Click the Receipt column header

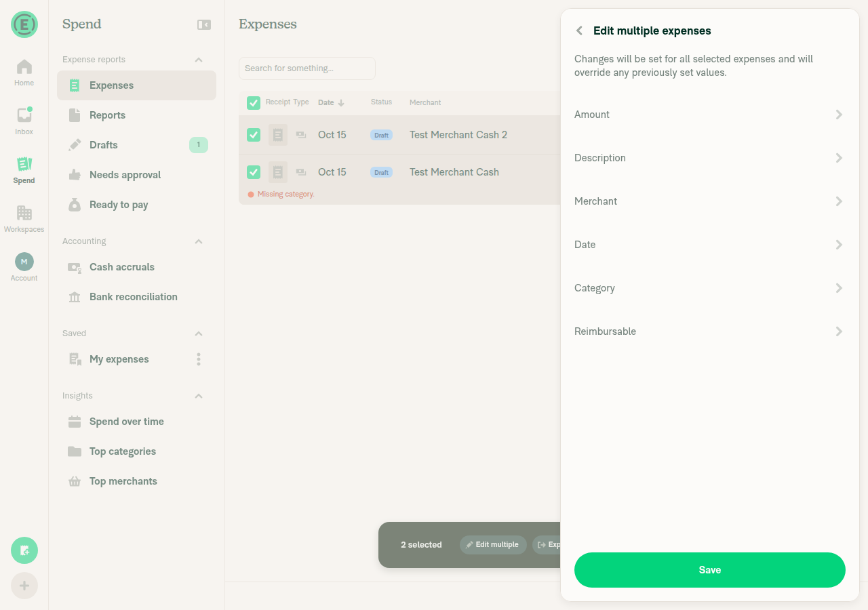point(278,102)
